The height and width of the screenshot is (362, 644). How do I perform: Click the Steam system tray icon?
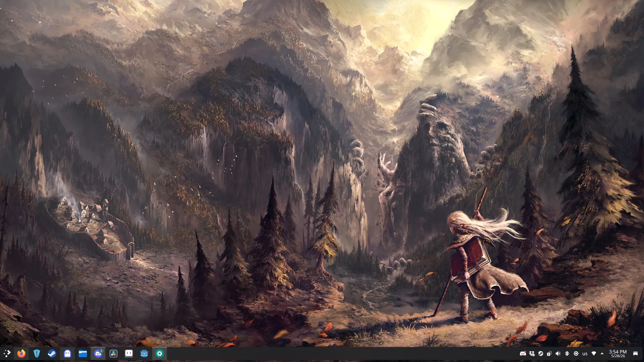540,354
